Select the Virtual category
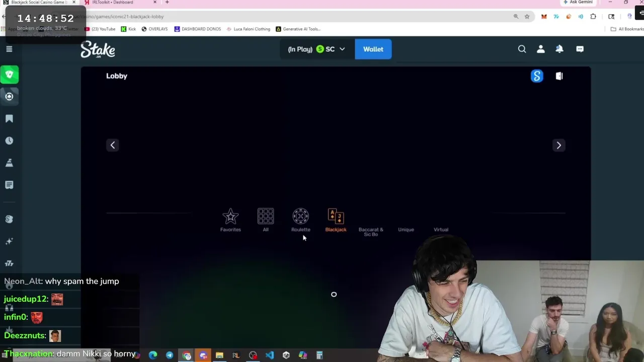The width and height of the screenshot is (644, 362). click(441, 230)
